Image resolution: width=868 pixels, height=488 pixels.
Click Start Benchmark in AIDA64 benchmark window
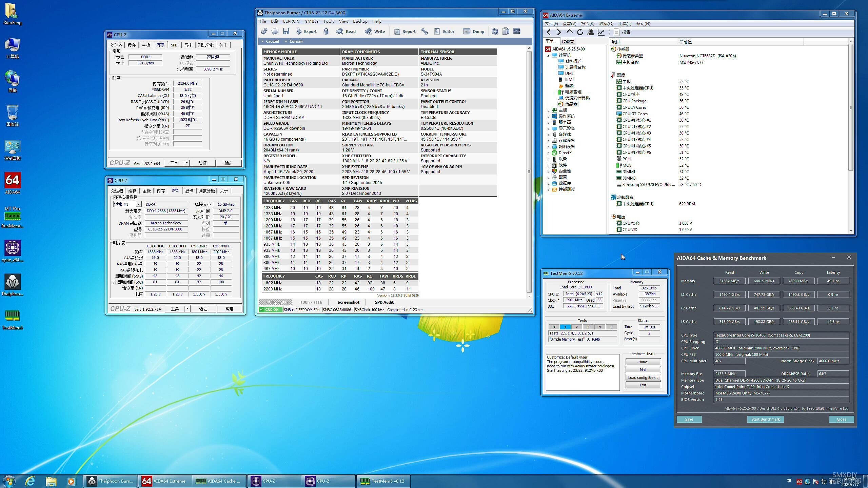tap(765, 419)
